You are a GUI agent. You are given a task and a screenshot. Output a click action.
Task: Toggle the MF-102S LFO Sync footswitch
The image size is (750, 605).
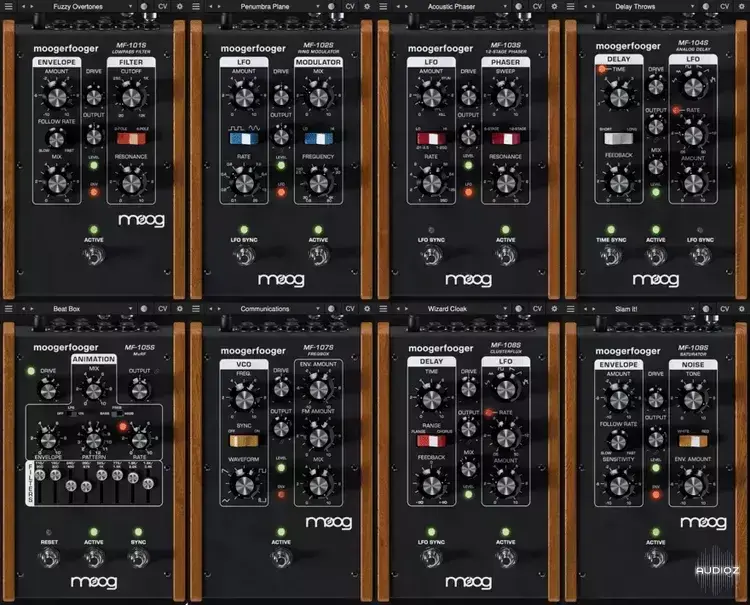pos(244,256)
